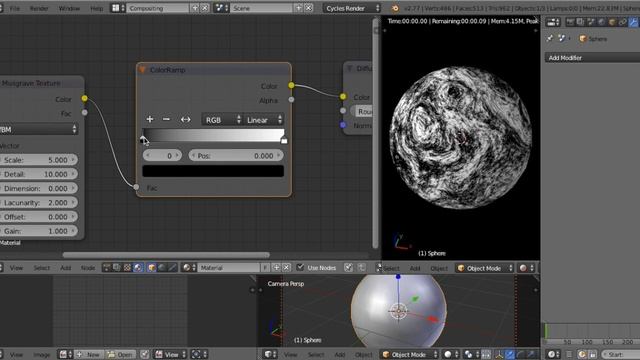Screen dimensions: 640x360
Task: Open Object Mode dropdown in bottom viewport
Action: click(x=409, y=355)
